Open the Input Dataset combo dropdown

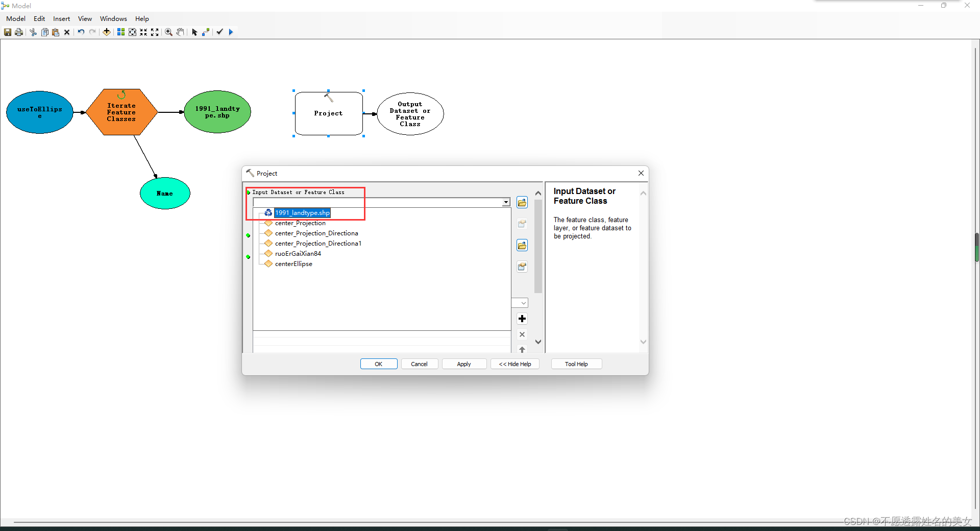tap(505, 202)
